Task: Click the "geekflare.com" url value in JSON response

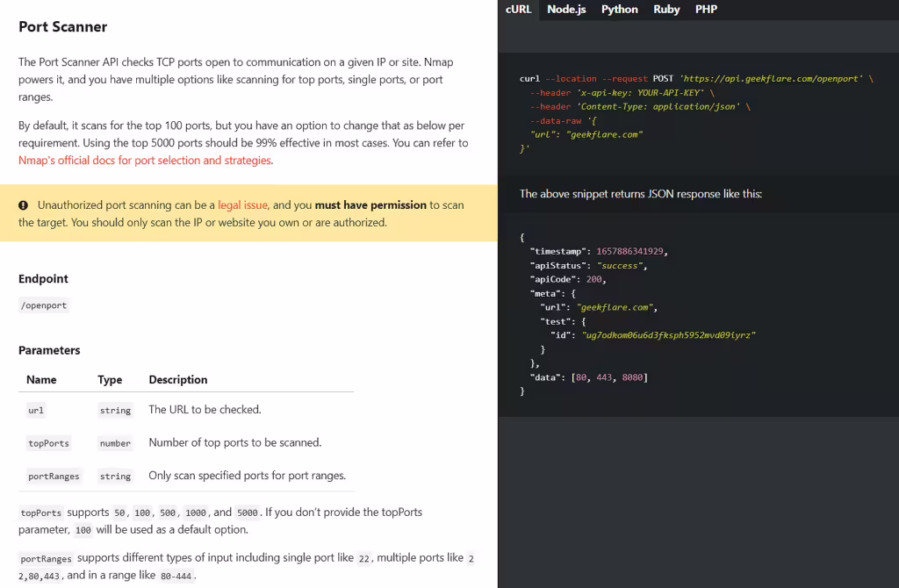Action: 615,308
